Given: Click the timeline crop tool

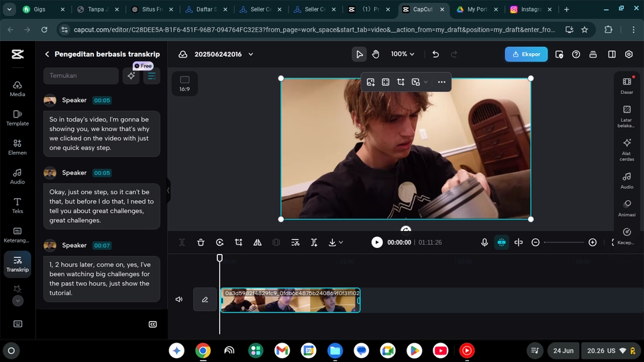Looking at the screenshot, I should (238, 242).
